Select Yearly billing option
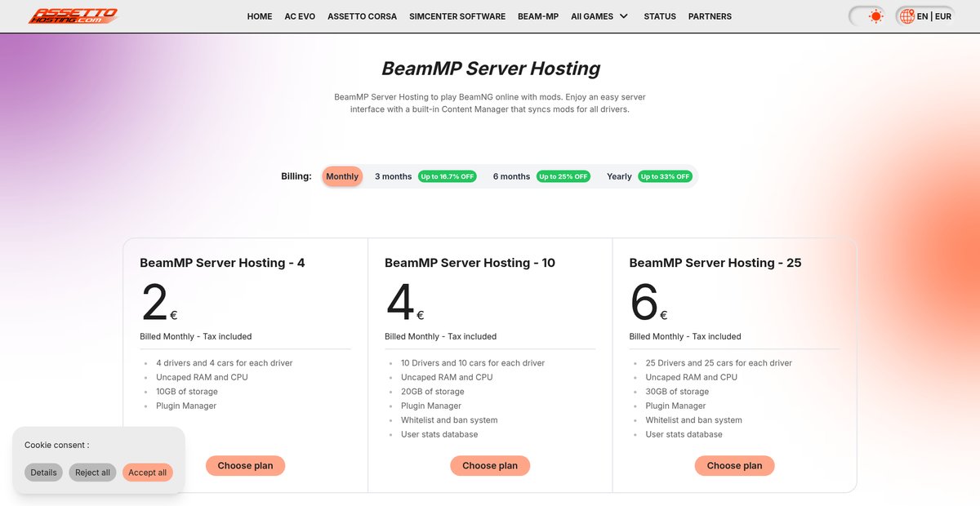980x506 pixels. (x=619, y=176)
